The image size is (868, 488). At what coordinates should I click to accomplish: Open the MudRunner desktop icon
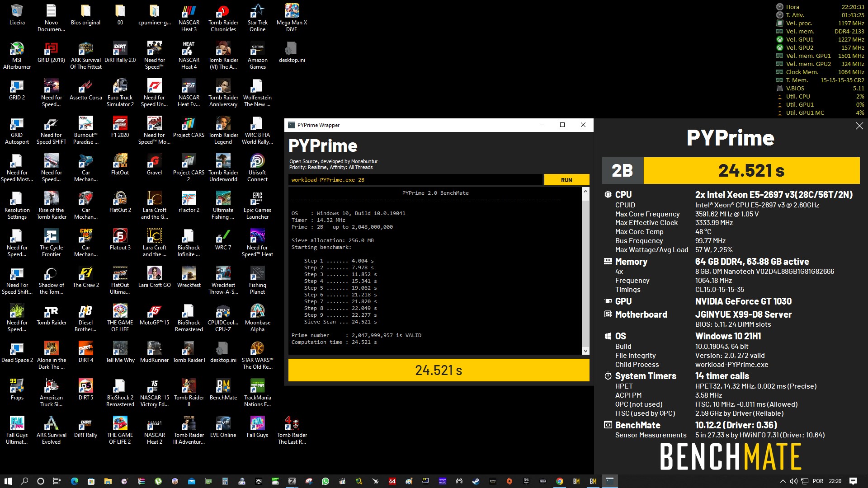click(154, 352)
